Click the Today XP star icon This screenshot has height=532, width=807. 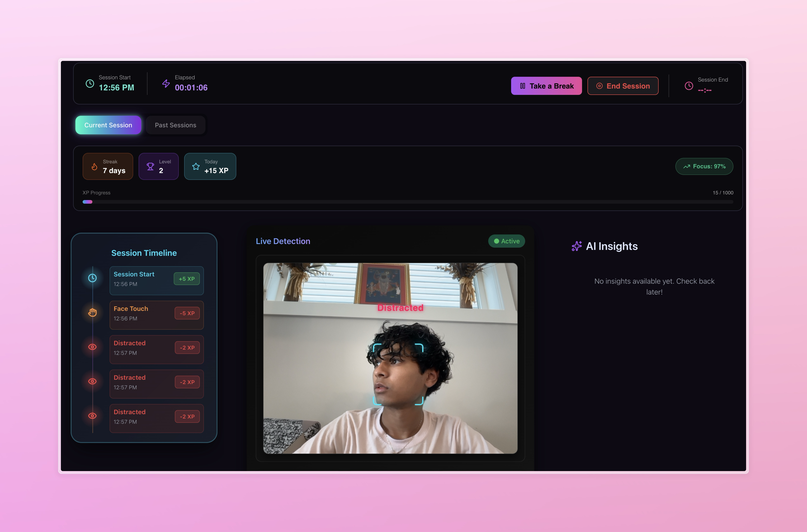tap(196, 167)
